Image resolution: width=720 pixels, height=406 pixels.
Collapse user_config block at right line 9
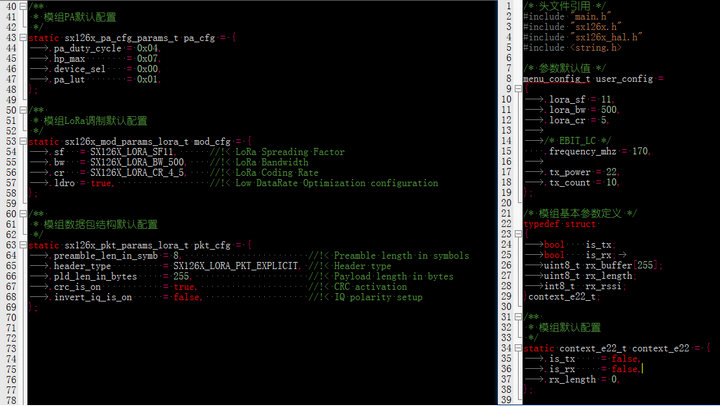pyautogui.click(x=520, y=89)
